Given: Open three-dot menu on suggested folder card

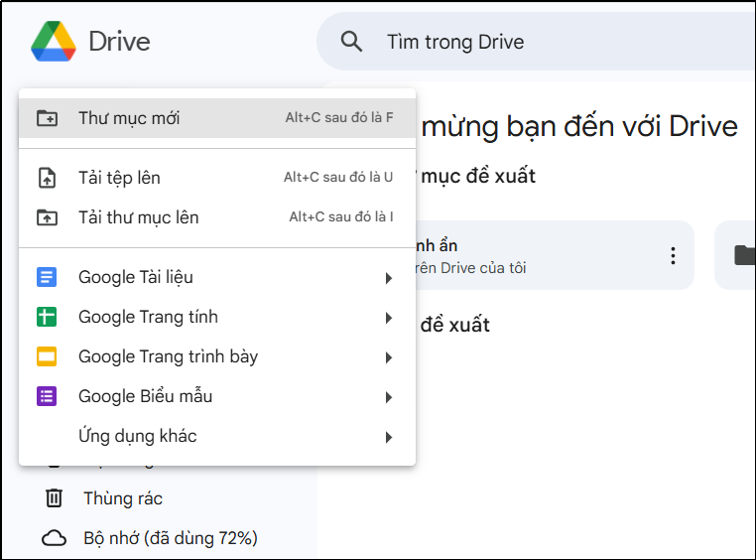Looking at the screenshot, I should (x=673, y=255).
